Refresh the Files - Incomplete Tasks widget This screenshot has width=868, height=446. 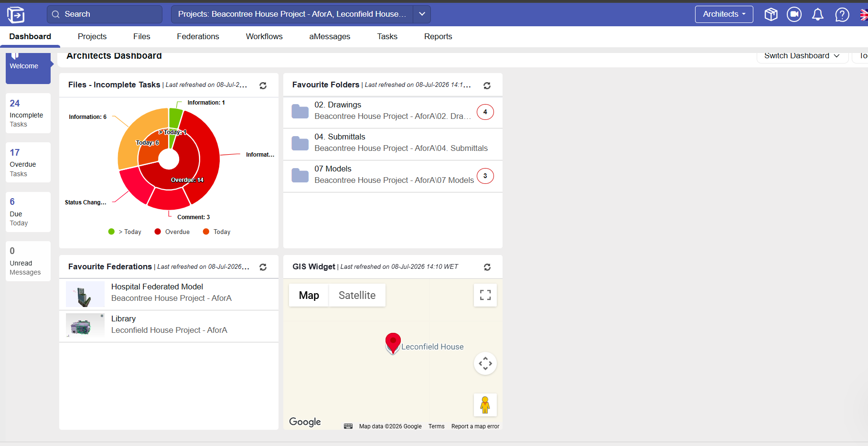pyautogui.click(x=263, y=85)
